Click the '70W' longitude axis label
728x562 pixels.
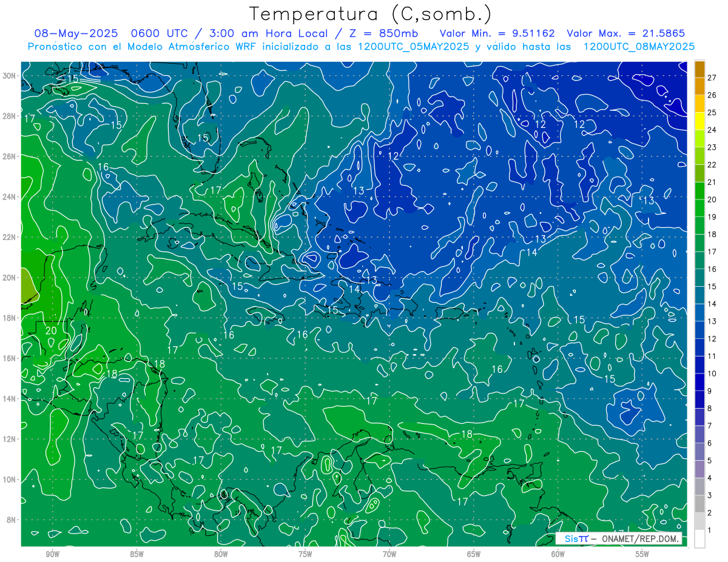click(x=389, y=554)
